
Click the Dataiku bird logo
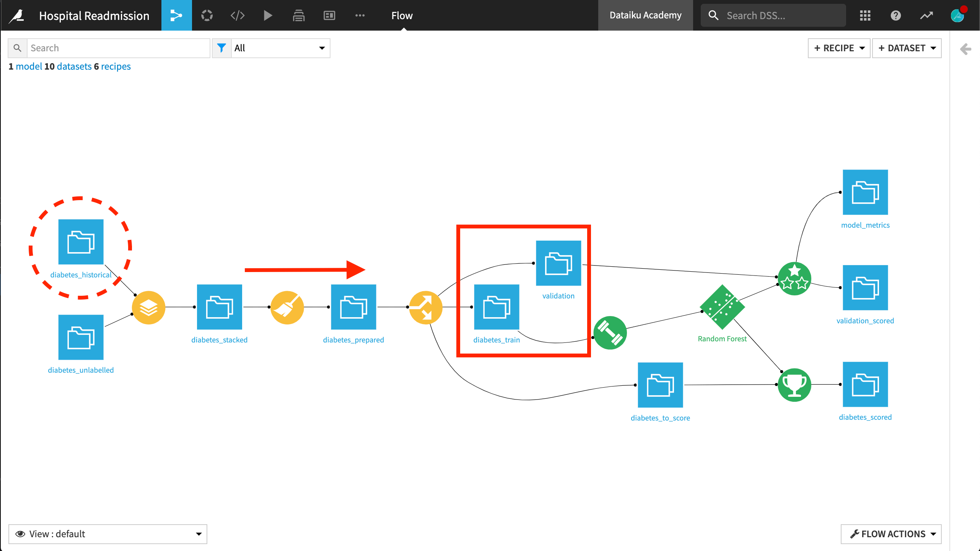pos(17,15)
